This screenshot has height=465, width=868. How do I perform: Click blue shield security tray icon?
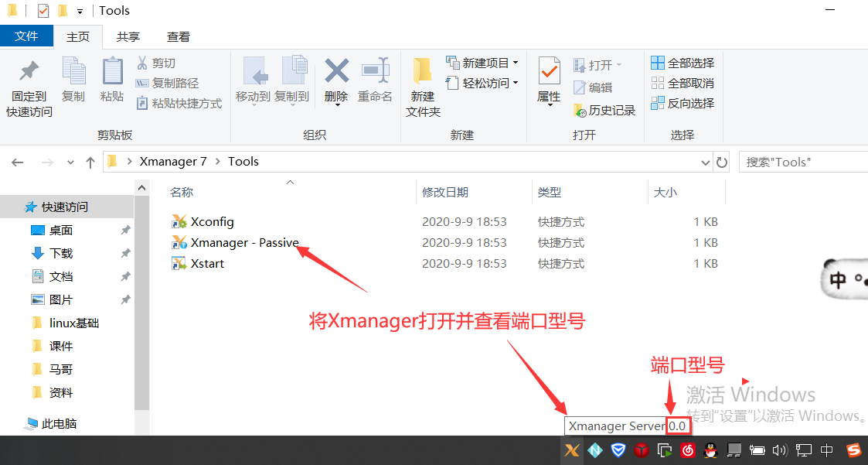coord(618,450)
